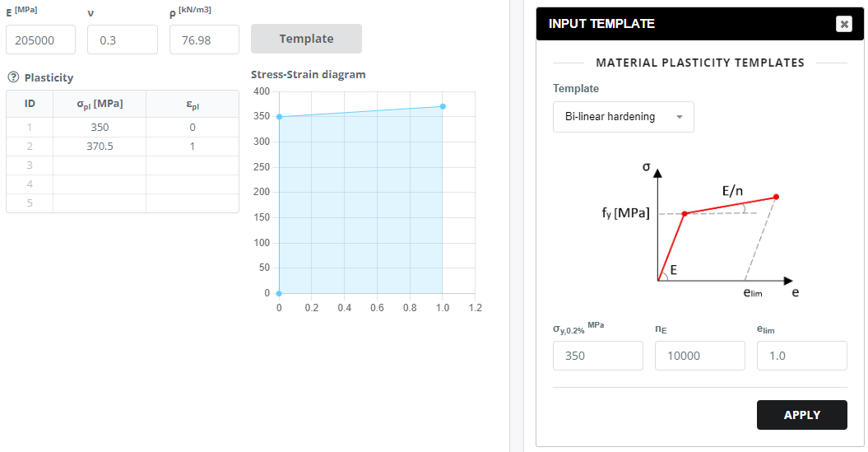Click the dropdown arrow next to Bi-linear hardening
This screenshot has width=868, height=452.
tap(680, 117)
